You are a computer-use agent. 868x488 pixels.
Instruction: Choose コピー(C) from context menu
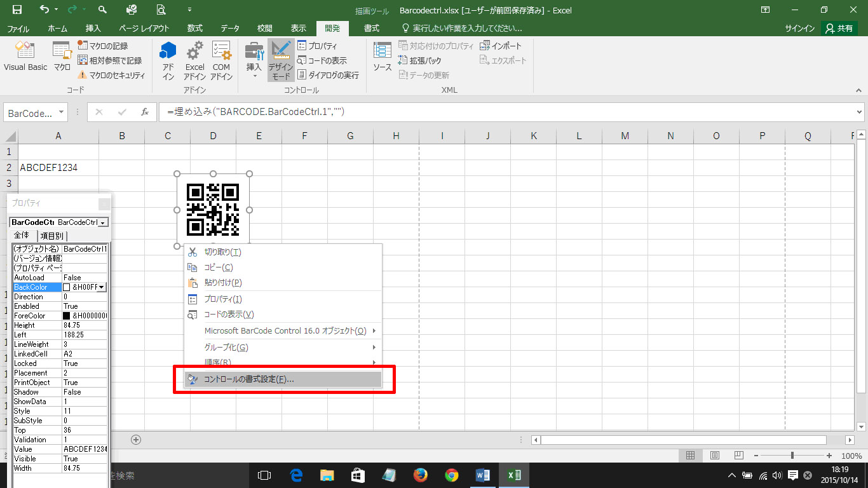[x=283, y=268]
